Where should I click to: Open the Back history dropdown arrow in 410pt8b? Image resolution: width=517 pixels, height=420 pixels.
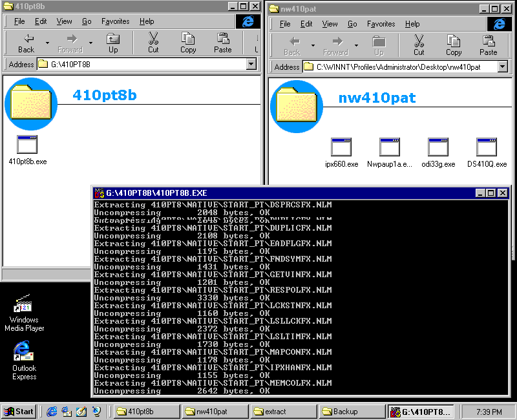(x=47, y=43)
